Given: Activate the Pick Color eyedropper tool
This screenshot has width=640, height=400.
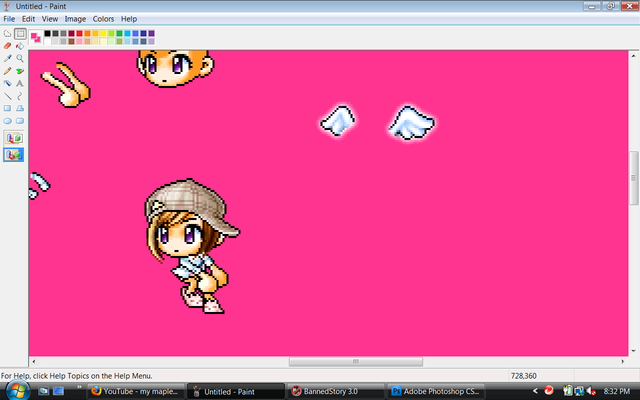Looking at the screenshot, I should click(7, 58).
